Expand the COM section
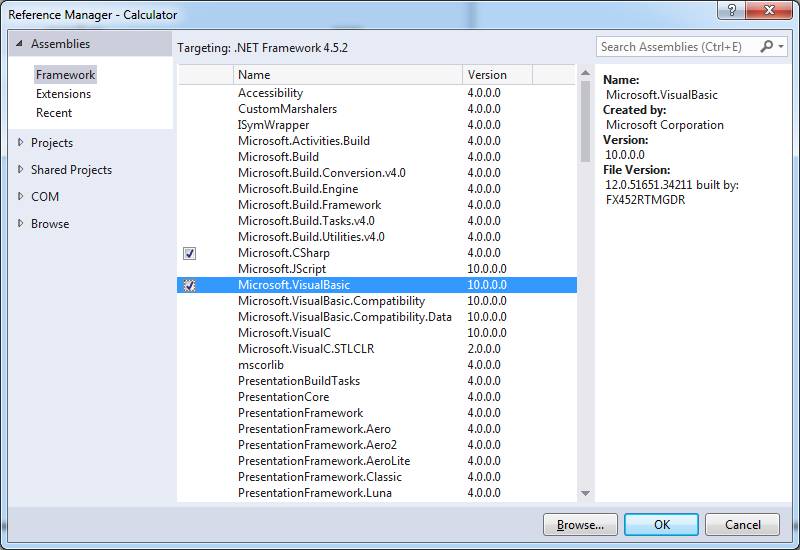The image size is (800, 550). (20, 197)
